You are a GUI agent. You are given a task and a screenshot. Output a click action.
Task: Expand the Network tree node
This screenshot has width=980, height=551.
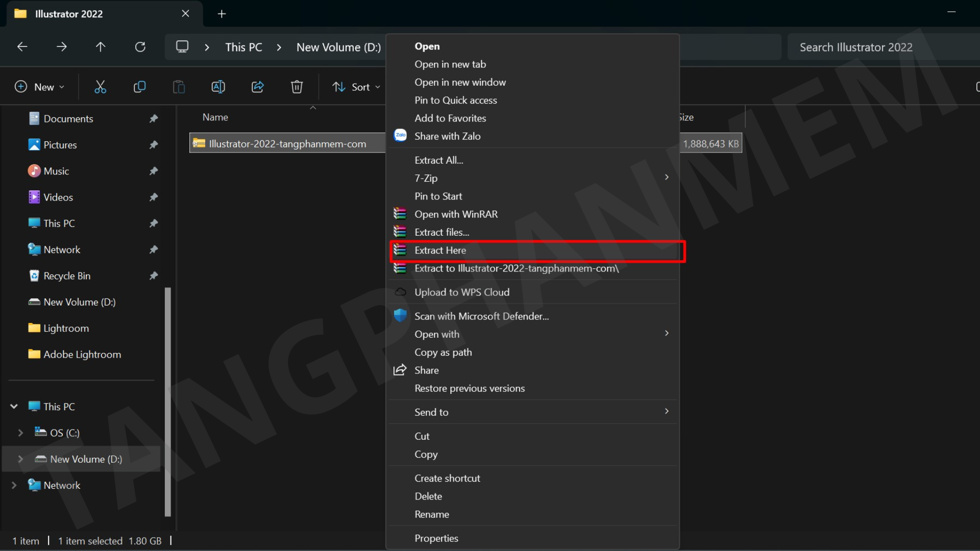pos(14,485)
